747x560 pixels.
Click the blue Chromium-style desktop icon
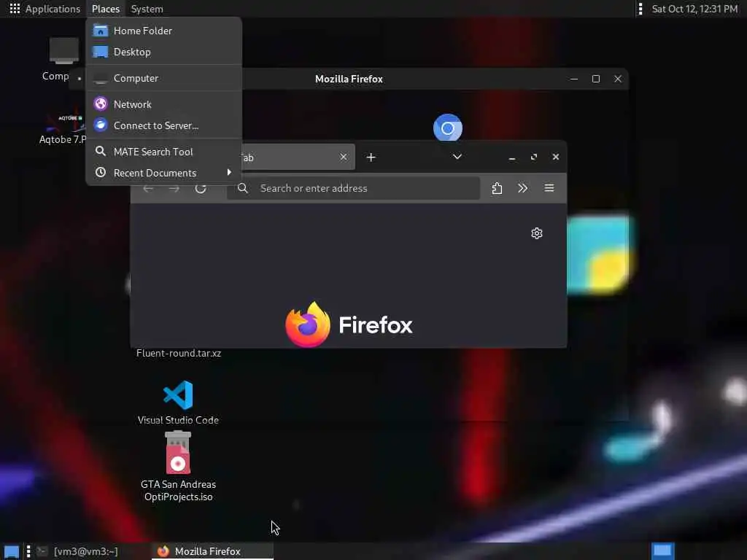click(448, 128)
